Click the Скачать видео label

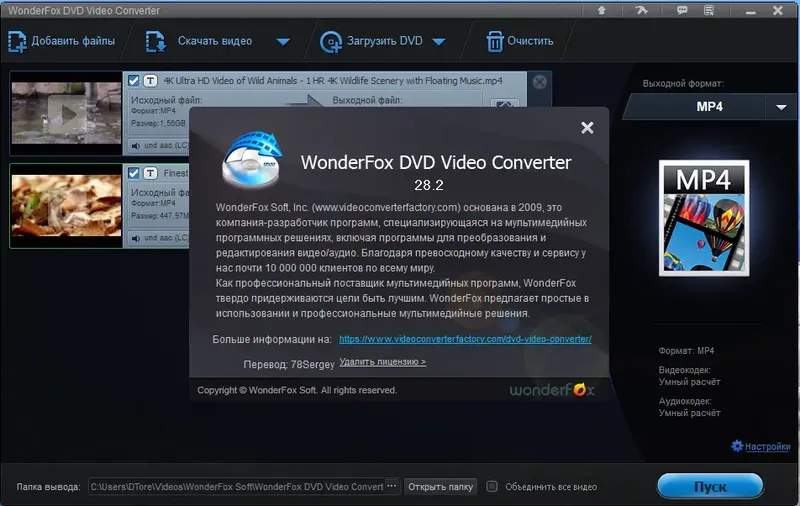215,41
